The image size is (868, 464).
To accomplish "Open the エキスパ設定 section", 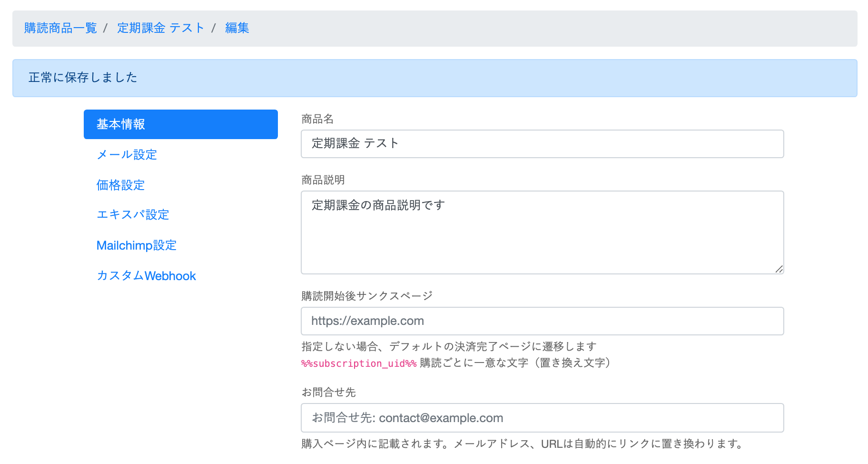I will coord(133,215).
